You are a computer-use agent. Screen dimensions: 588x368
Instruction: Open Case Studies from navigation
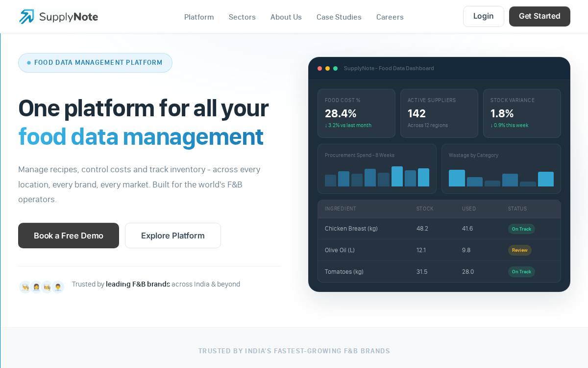point(339,17)
